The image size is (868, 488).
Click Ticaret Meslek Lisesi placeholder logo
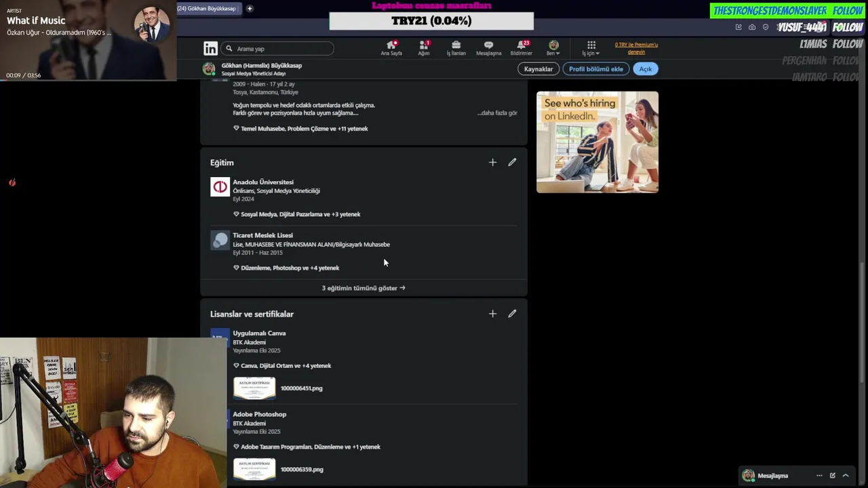[x=220, y=240]
